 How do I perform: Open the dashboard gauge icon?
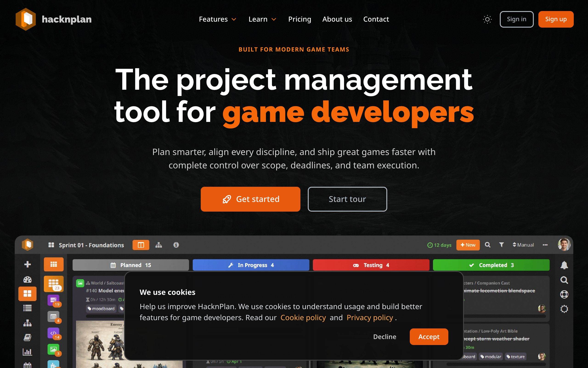pyautogui.click(x=28, y=279)
